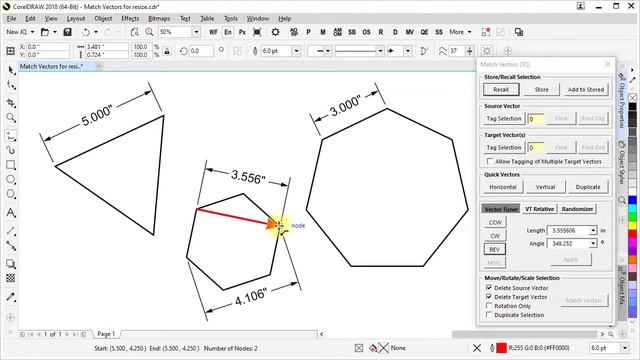Toggle Delete Target Vector checkbox

[x=489, y=297]
